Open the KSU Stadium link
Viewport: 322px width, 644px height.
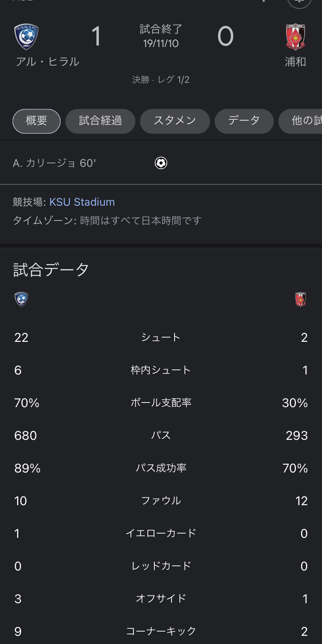(x=82, y=202)
